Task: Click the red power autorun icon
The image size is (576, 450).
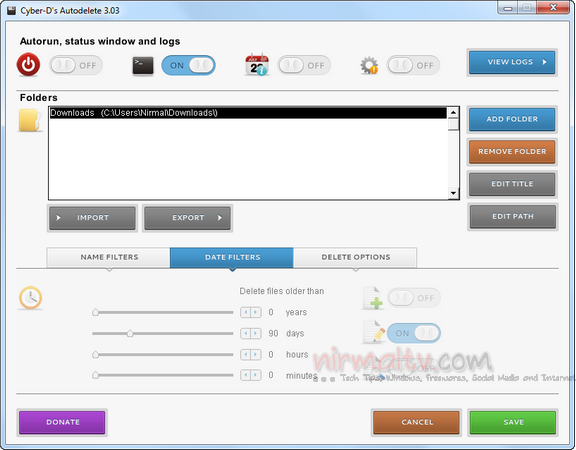Action: [28, 65]
